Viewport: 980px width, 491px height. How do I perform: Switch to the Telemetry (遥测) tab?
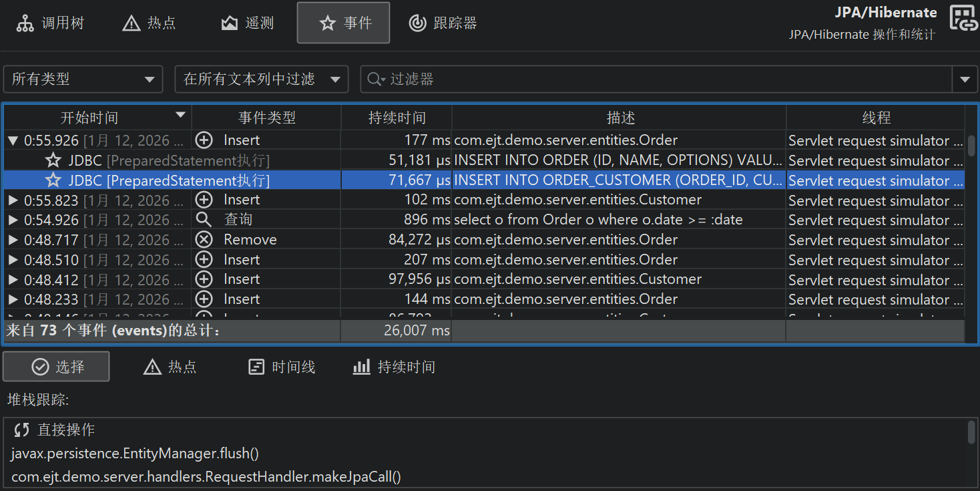tap(248, 23)
